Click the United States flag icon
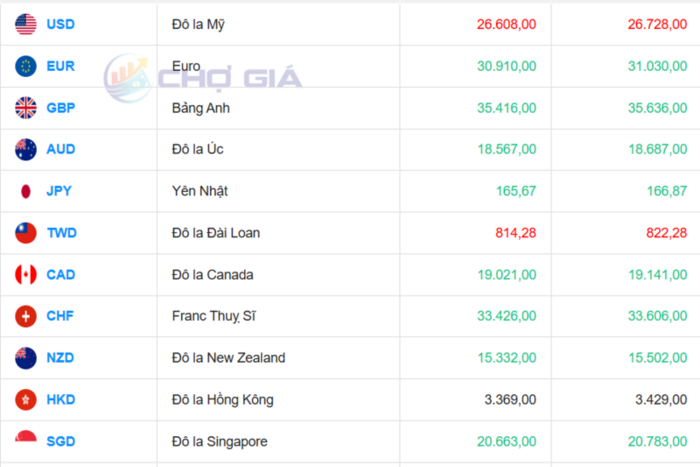 tap(26, 24)
